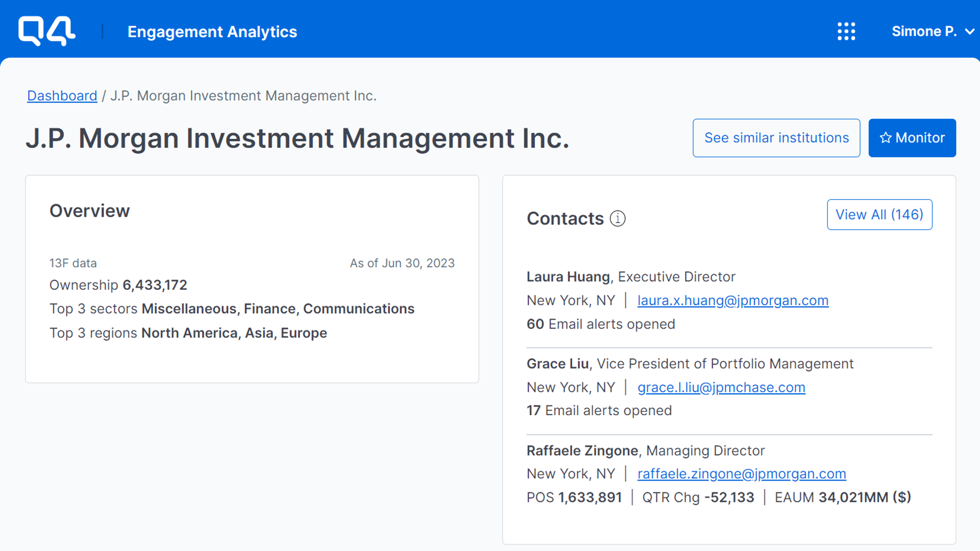Email grace.l.liu@jpmchase.com link
980x551 pixels.
pos(721,387)
